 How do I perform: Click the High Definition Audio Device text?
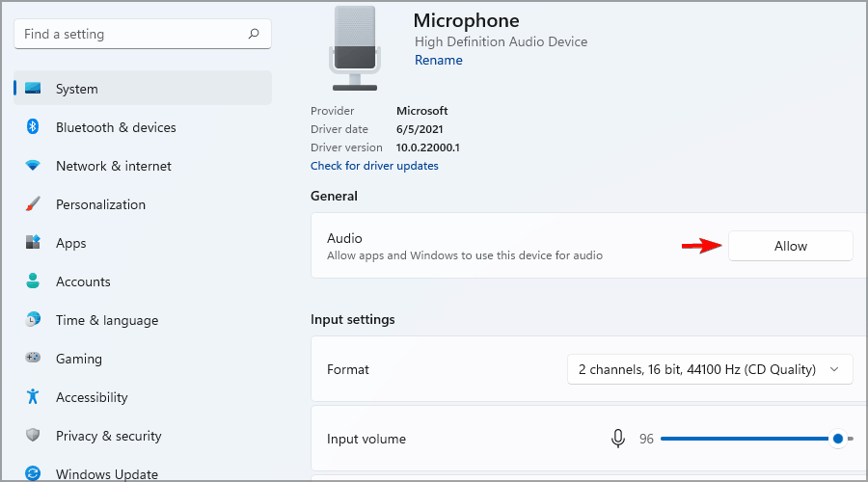coord(501,41)
